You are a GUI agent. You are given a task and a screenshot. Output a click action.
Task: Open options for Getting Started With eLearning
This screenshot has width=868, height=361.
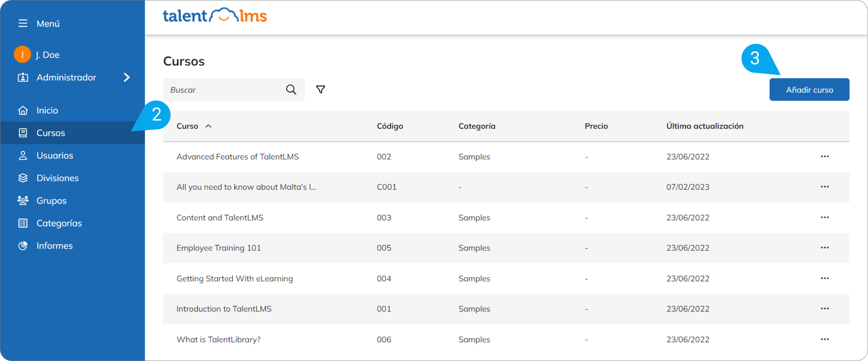click(825, 278)
